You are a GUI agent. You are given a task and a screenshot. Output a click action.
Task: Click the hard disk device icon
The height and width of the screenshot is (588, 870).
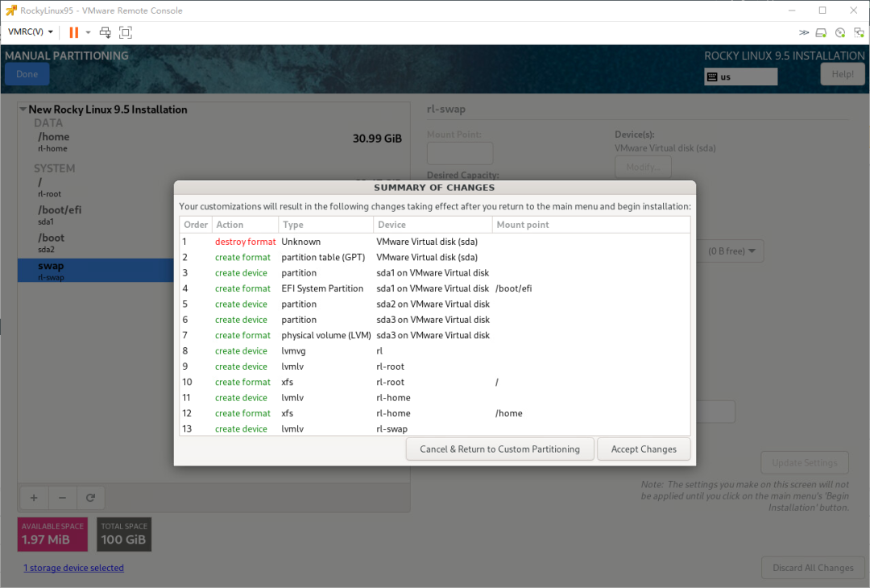(x=821, y=33)
